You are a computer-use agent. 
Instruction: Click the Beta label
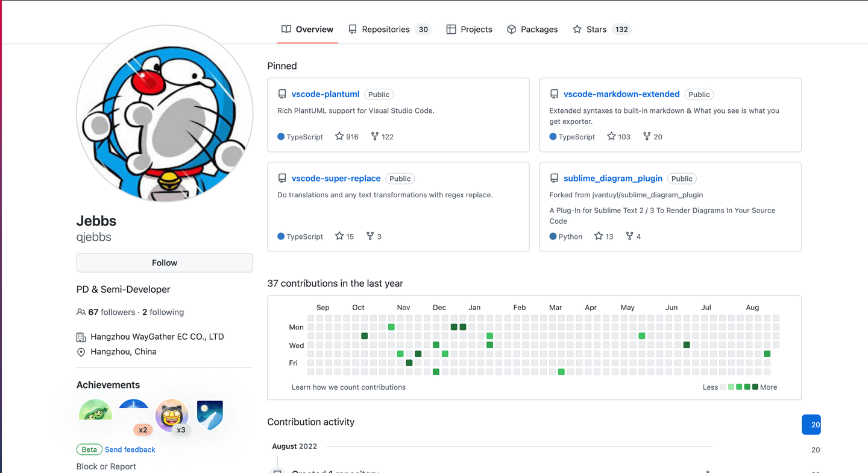click(x=89, y=449)
